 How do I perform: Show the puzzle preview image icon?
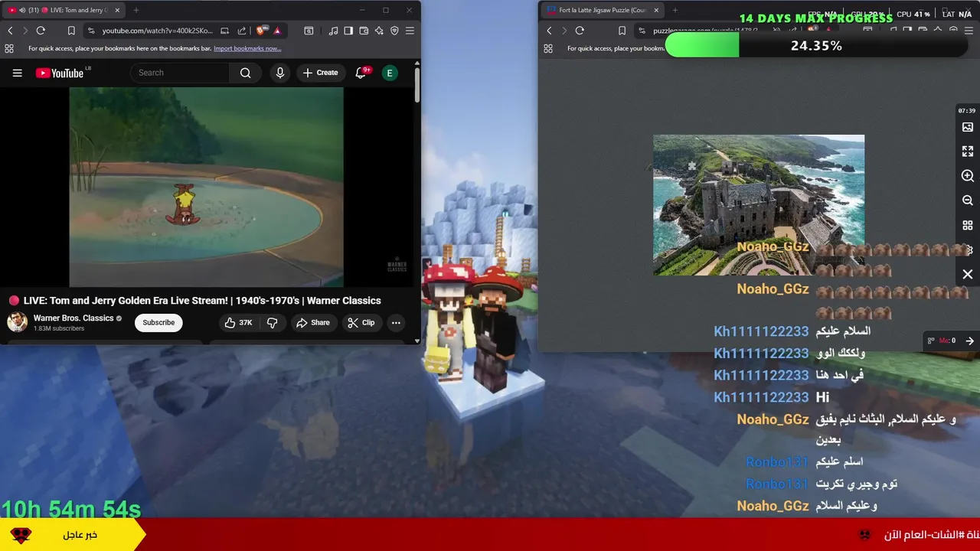[968, 127]
